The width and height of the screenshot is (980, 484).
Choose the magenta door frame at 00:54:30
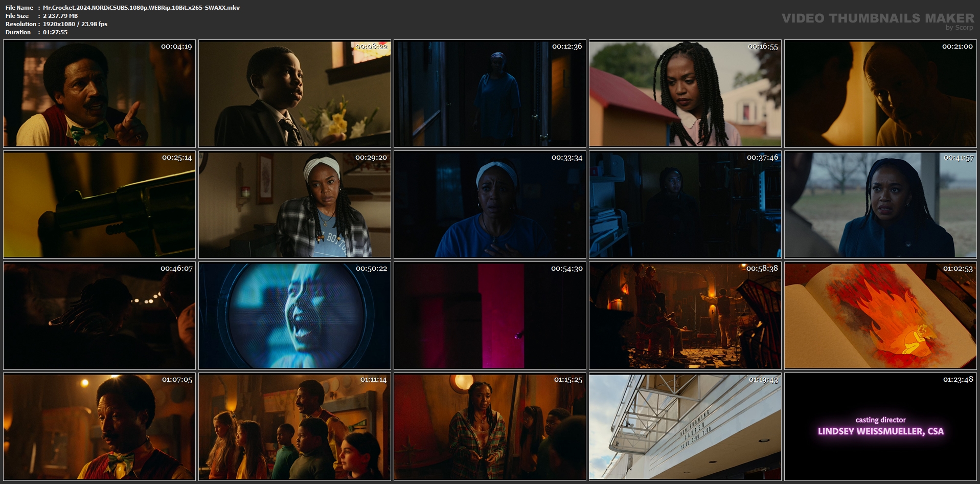(490, 316)
